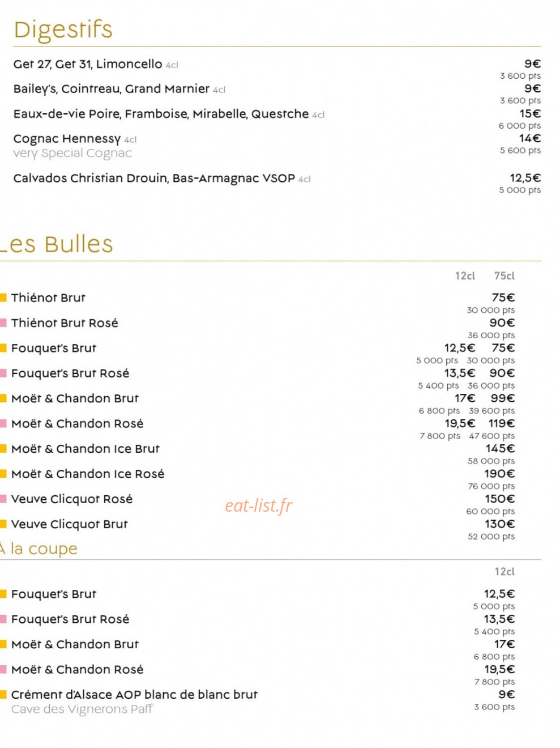The width and height of the screenshot is (560, 748).
Task: Click the 145€ price of Moët Ice Brut
Action: click(500, 448)
